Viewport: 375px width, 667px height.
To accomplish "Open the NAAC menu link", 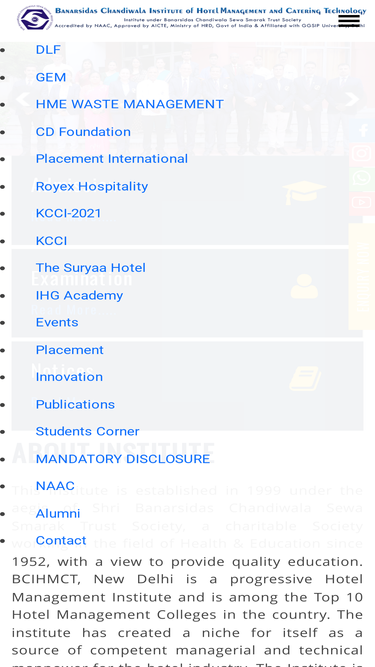I will pos(55,486).
